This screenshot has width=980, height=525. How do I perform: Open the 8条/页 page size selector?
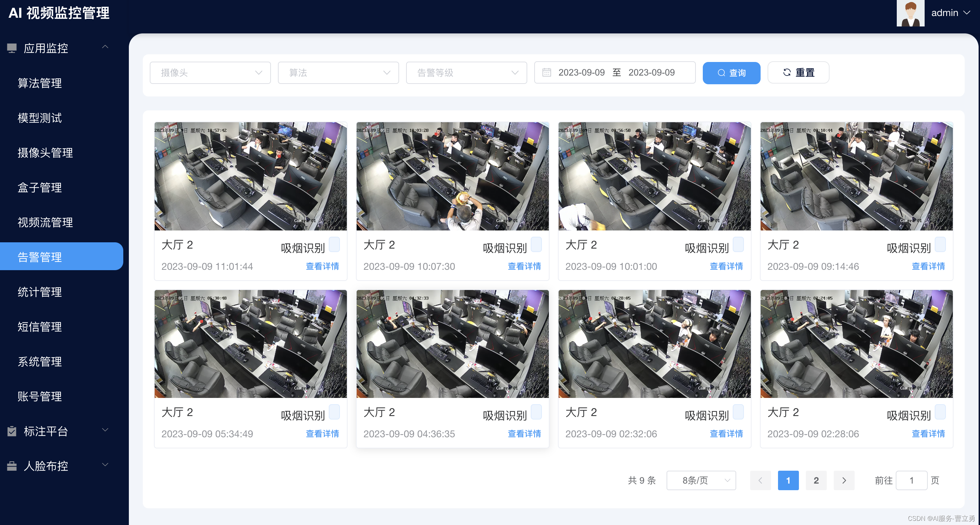pyautogui.click(x=701, y=480)
